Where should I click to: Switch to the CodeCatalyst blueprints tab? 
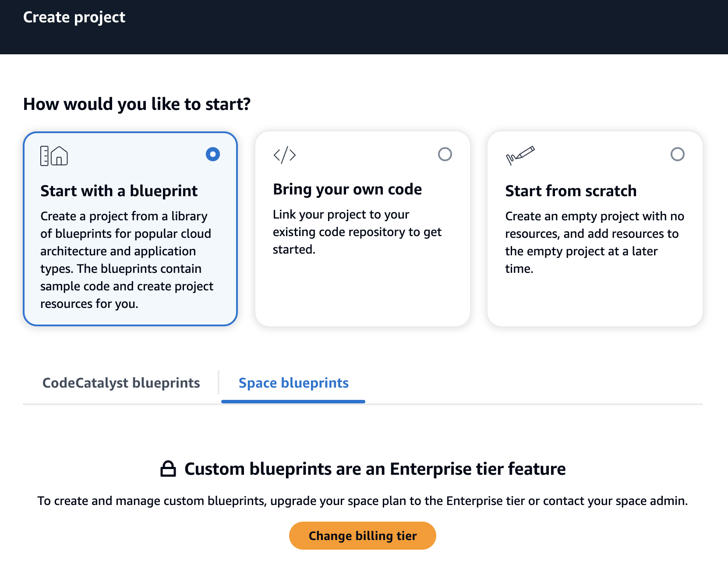(121, 383)
